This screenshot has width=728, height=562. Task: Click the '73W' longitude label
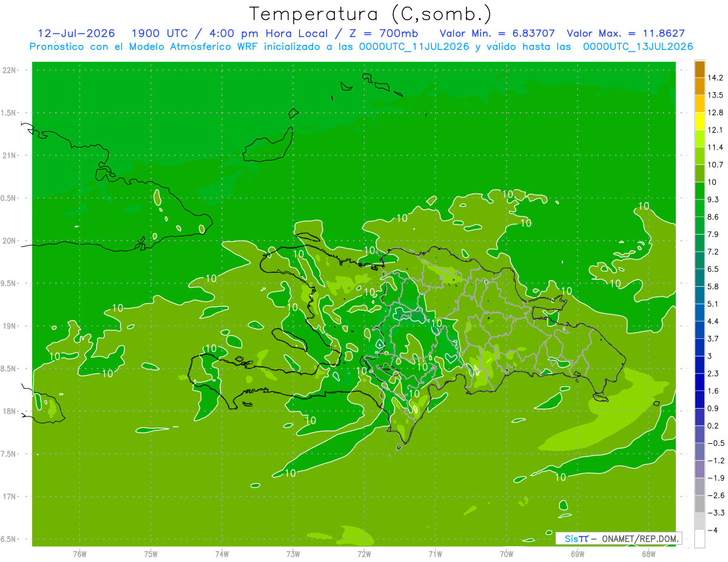click(293, 554)
